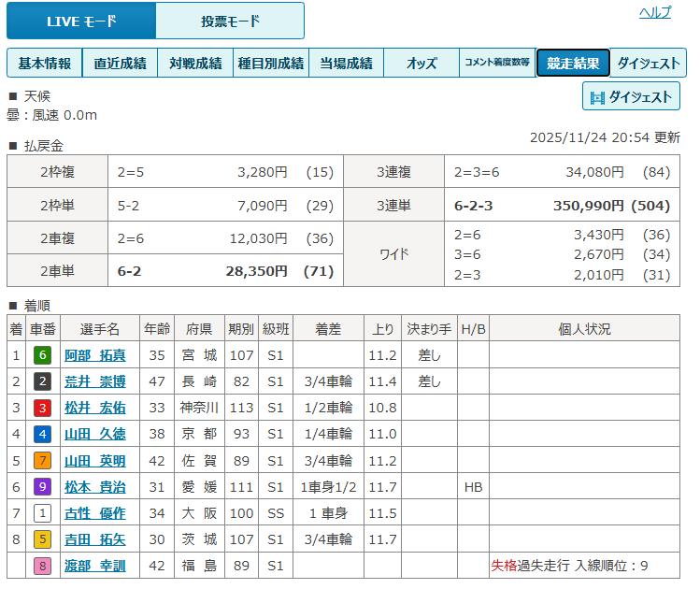Open racer 古性 優作 profile link
The height and width of the screenshot is (589, 700).
[95, 513]
